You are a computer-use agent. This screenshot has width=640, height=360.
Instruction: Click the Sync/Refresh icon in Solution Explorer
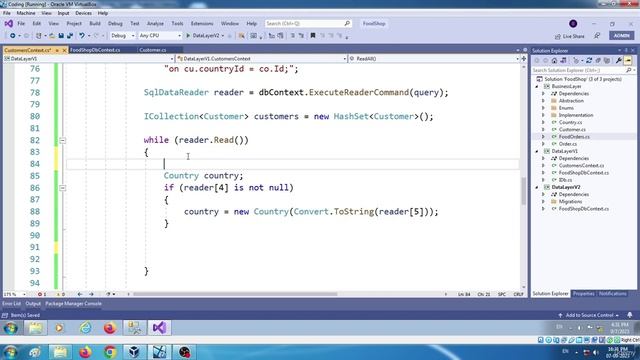[589, 60]
